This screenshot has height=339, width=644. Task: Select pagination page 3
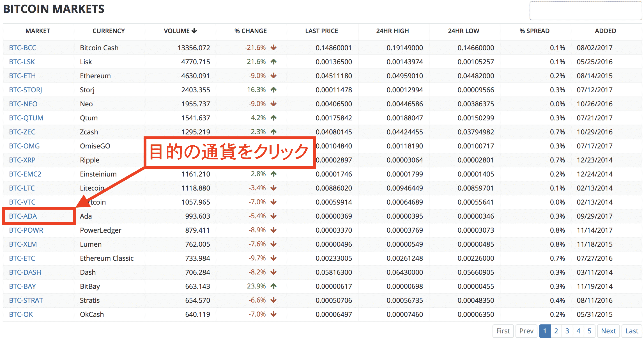567,331
